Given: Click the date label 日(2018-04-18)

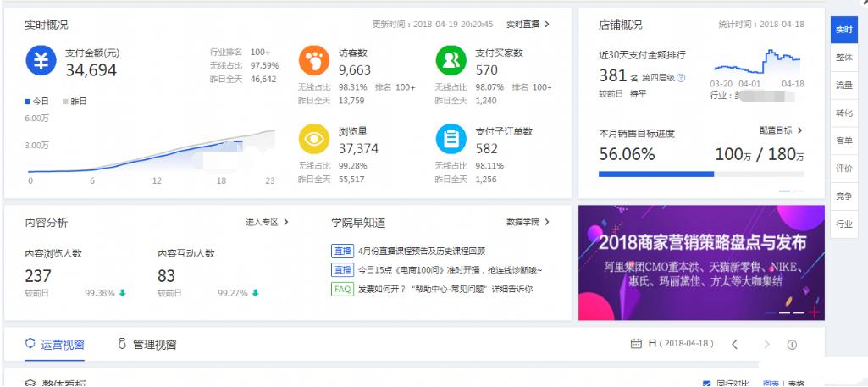Looking at the screenshot, I should [680, 344].
